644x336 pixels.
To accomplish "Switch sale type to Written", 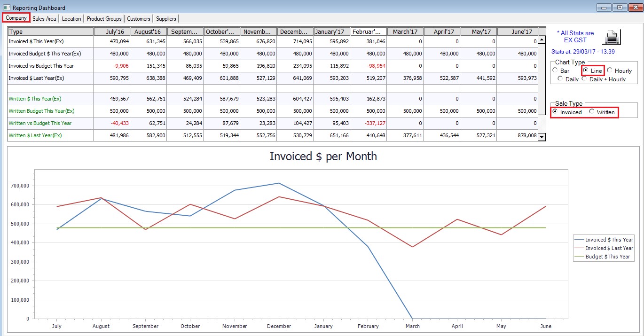I will click(592, 112).
